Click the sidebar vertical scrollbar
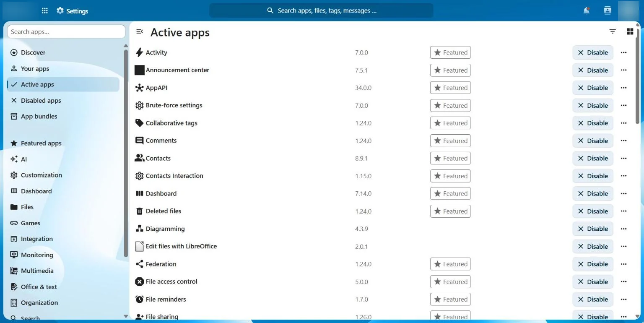This screenshot has height=323, width=644. point(126,153)
